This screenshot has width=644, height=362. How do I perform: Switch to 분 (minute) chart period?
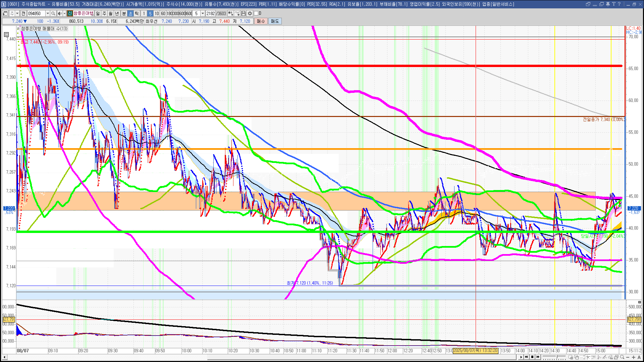click(124, 13)
